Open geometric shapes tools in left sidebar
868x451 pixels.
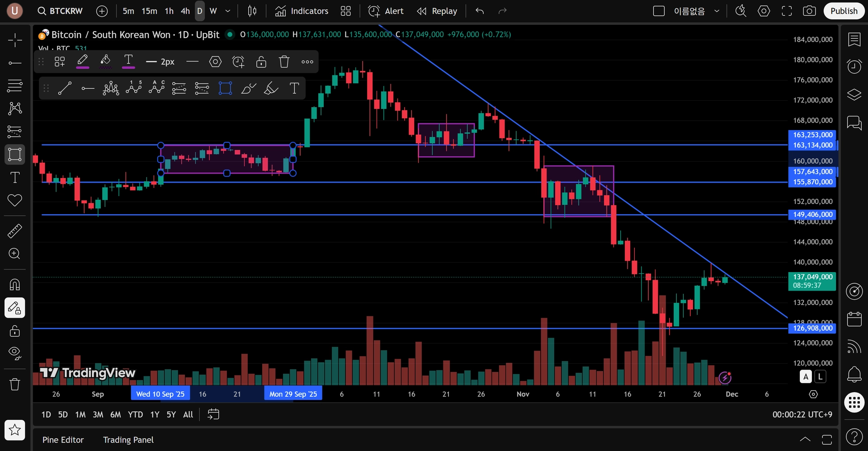tap(15, 155)
